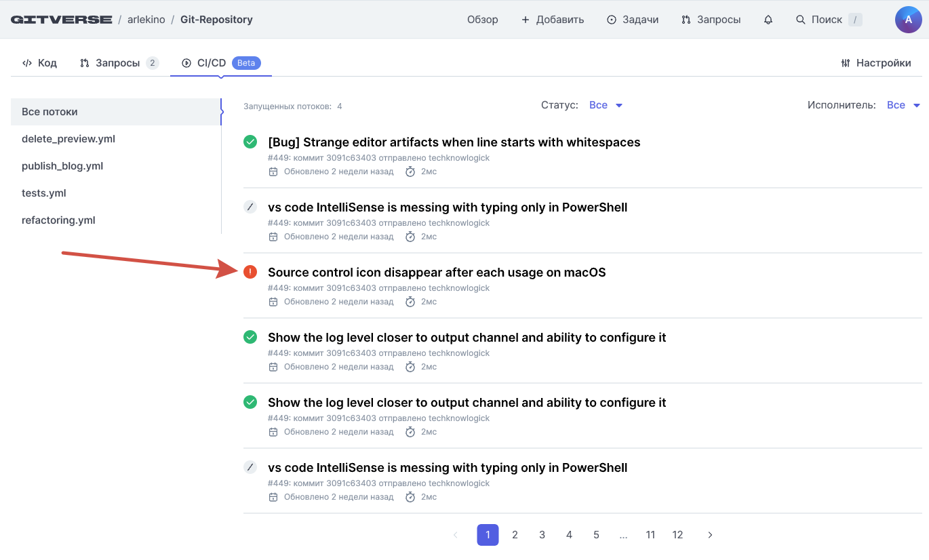929x560 pixels.
Task: Go to next page arrow in pagination
Action: coord(710,535)
